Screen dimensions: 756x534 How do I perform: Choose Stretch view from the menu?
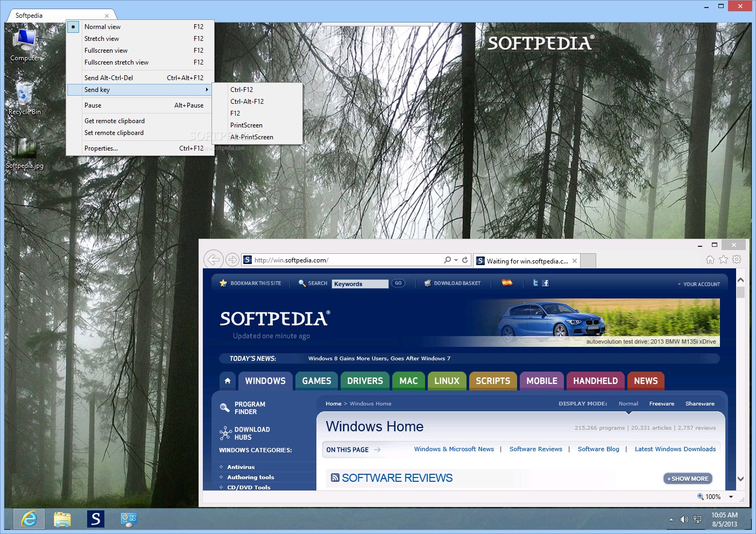[x=140, y=39]
